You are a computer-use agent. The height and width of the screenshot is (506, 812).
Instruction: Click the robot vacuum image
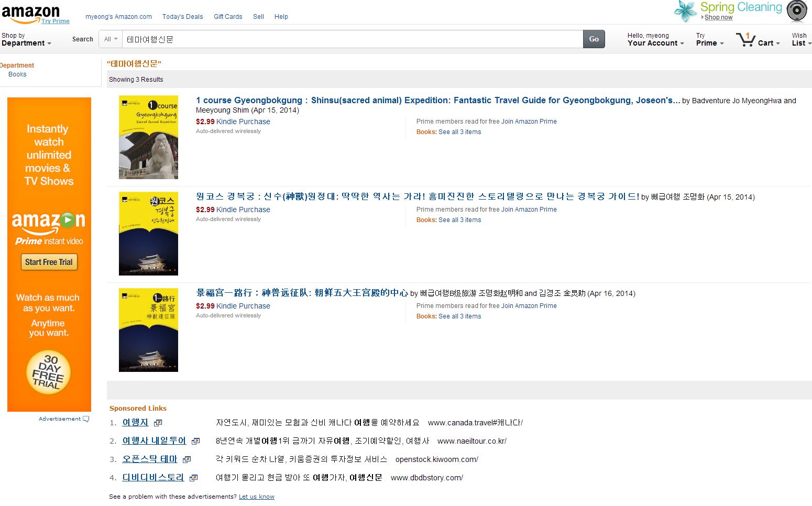click(x=797, y=11)
